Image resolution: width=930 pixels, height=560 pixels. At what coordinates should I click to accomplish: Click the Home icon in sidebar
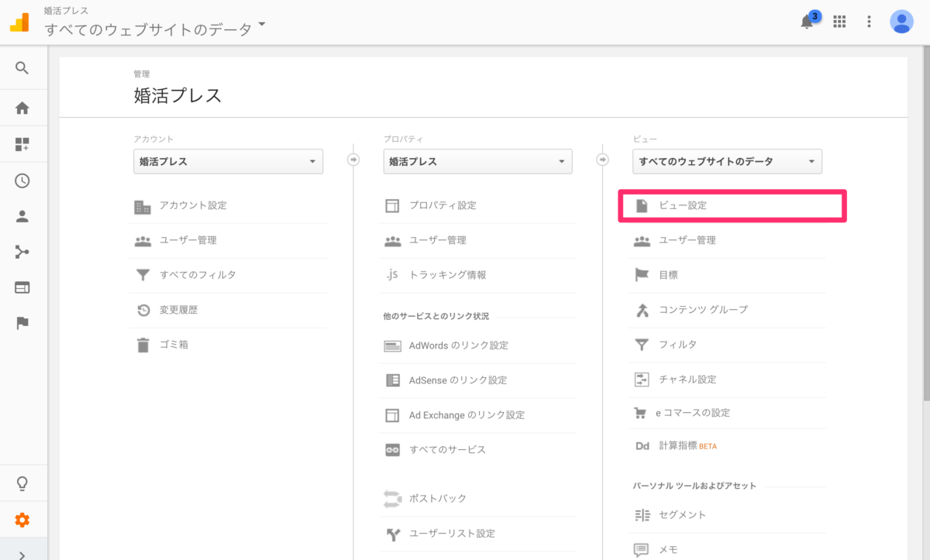point(21,107)
